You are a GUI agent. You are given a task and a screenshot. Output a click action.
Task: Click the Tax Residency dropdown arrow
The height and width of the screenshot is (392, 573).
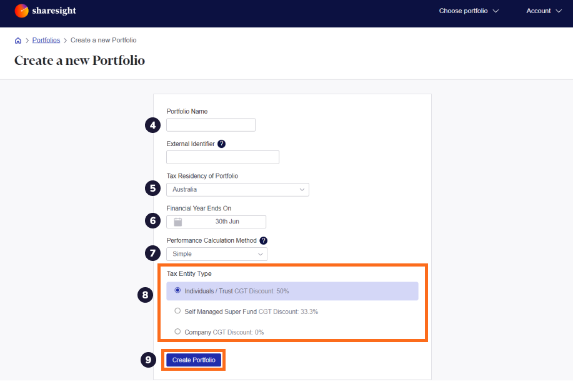point(303,189)
